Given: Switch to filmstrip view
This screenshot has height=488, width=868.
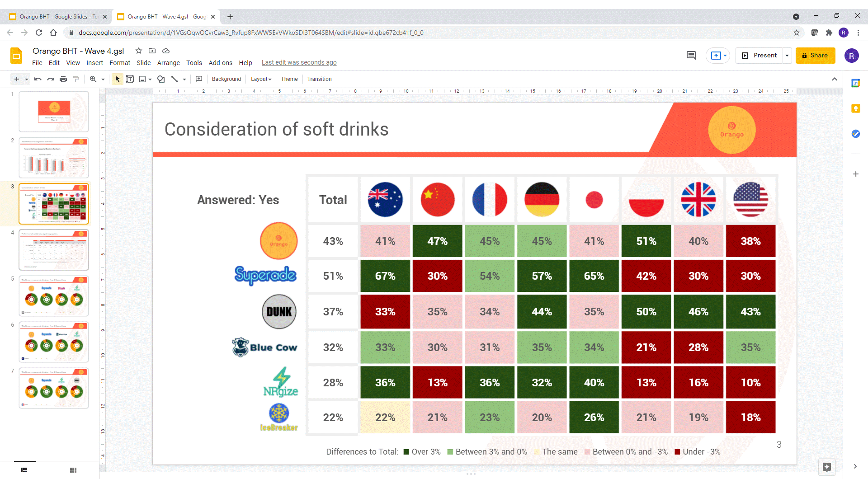Looking at the screenshot, I should coord(24,470).
